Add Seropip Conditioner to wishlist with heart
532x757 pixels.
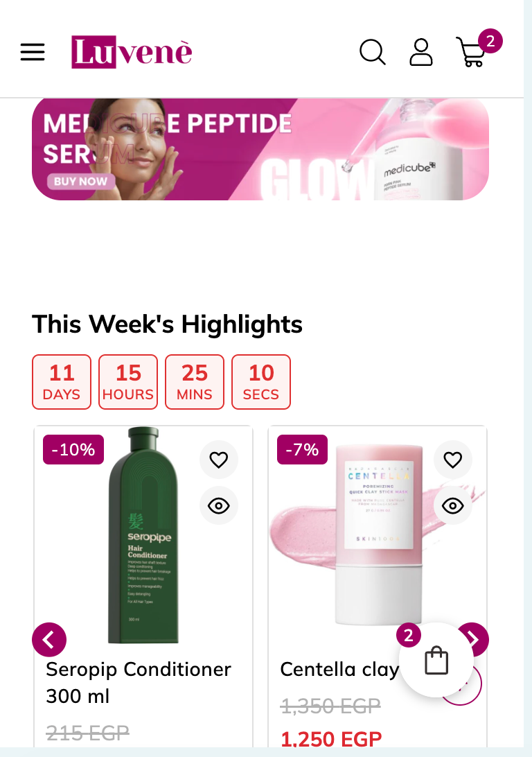pyautogui.click(x=219, y=460)
